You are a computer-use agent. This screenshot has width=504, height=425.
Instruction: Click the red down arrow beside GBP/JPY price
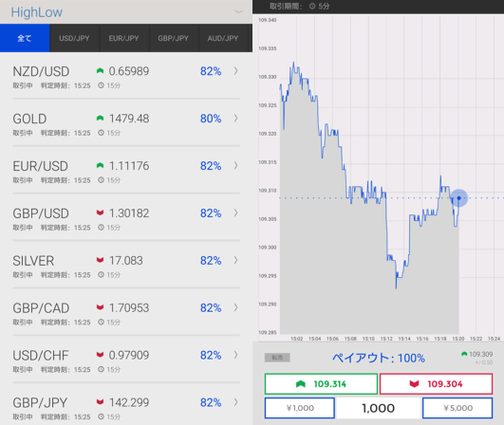(x=100, y=402)
